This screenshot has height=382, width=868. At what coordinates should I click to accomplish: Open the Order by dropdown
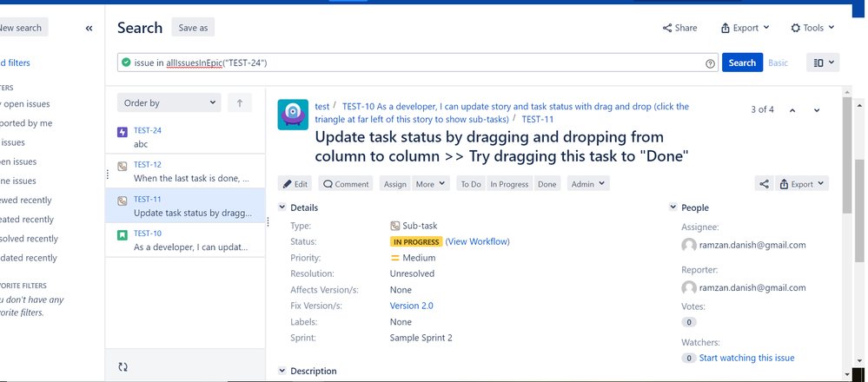tap(169, 102)
